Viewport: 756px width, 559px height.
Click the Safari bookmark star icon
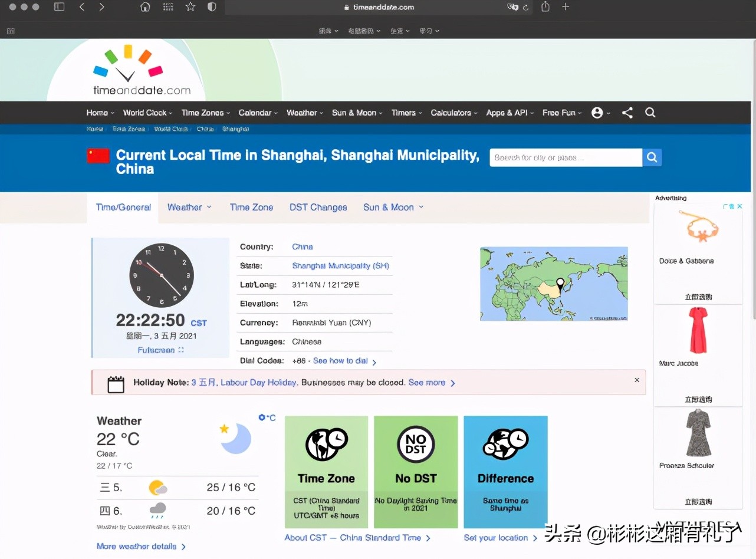coord(190,7)
